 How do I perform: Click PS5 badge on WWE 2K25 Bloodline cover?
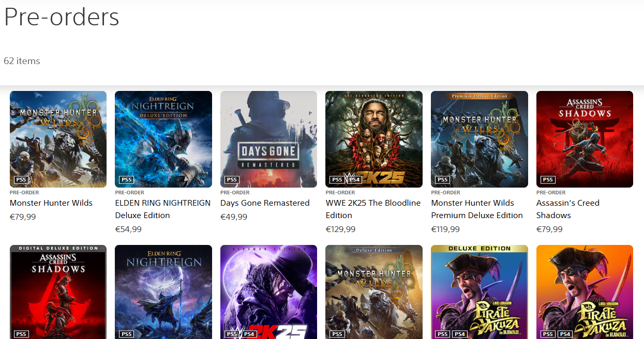point(337,180)
